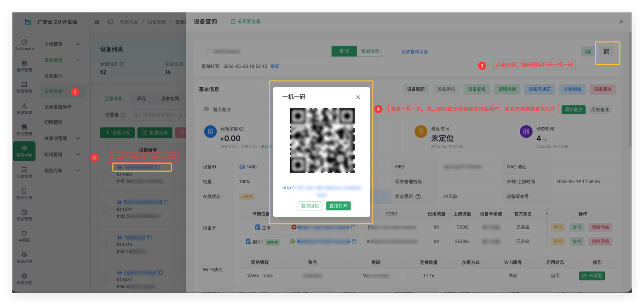
Task: Tick checkbox for device ID:1477
Action: (104, 279)
